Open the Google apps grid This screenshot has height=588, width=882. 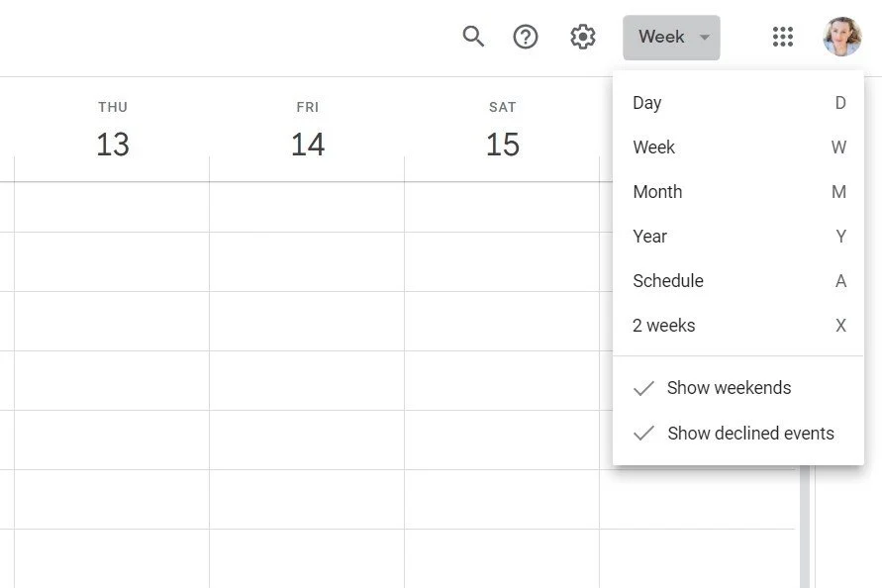point(783,37)
